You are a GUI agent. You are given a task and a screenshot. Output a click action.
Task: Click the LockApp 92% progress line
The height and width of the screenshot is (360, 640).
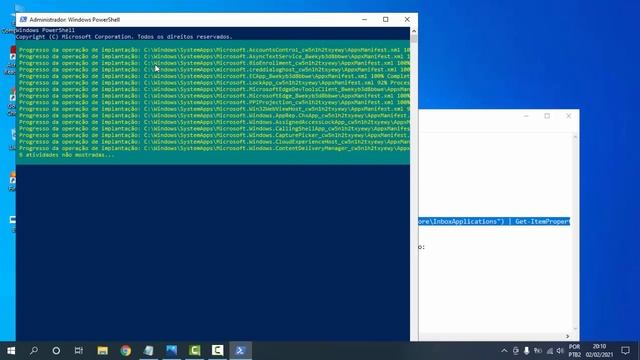tap(214, 82)
